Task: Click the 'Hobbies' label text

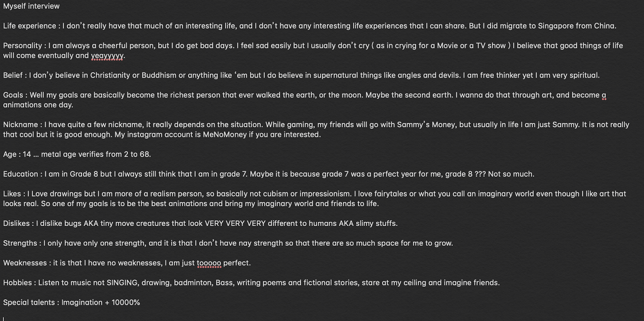Action: (17, 283)
